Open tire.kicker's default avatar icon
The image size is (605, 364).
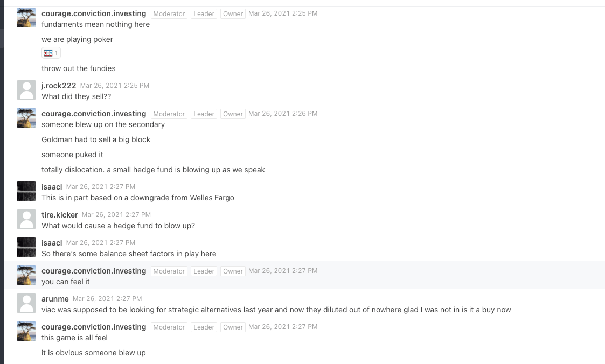click(26, 219)
